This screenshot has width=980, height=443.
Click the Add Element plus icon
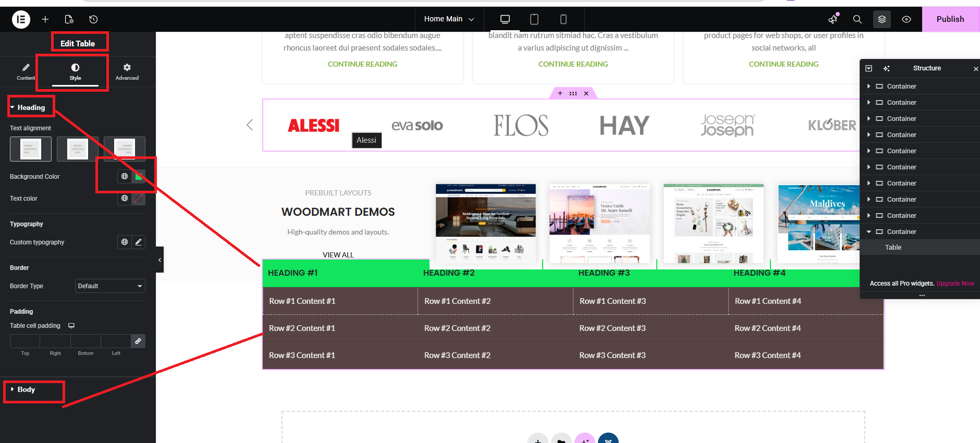click(x=45, y=19)
